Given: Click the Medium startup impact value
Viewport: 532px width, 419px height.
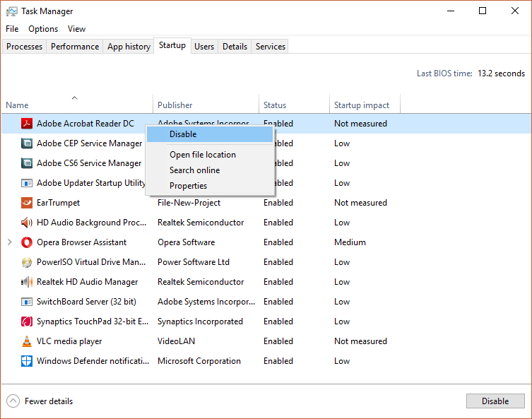Looking at the screenshot, I should pos(350,242).
